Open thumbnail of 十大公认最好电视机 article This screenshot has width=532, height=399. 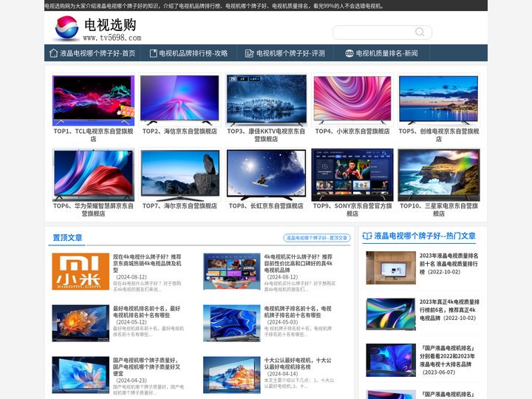232,375
